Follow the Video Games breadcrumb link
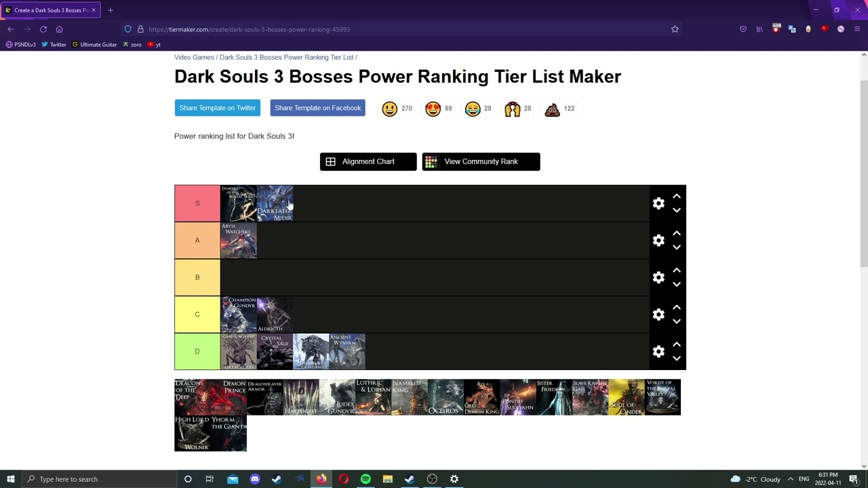Viewport: 868px width, 488px height. pos(194,58)
